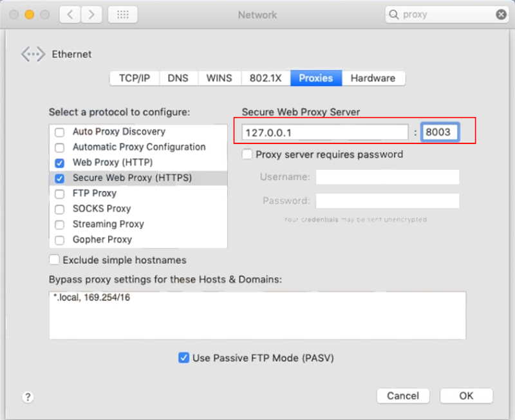515x420 pixels.
Task: Click the search magnifier icon
Action: click(393, 14)
